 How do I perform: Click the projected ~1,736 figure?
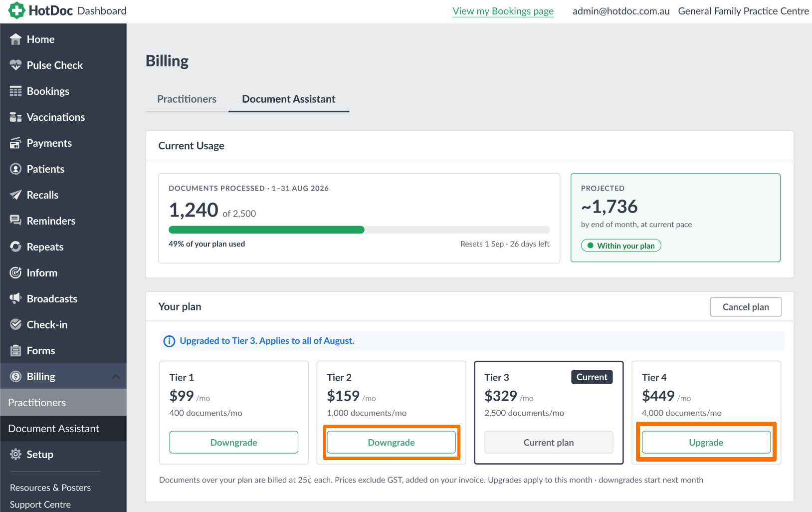point(609,207)
